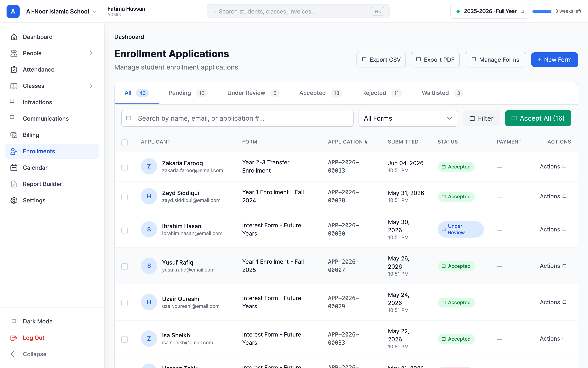Screen dimensions: 588x368
Task: Click the New Form button
Action: pos(555,60)
